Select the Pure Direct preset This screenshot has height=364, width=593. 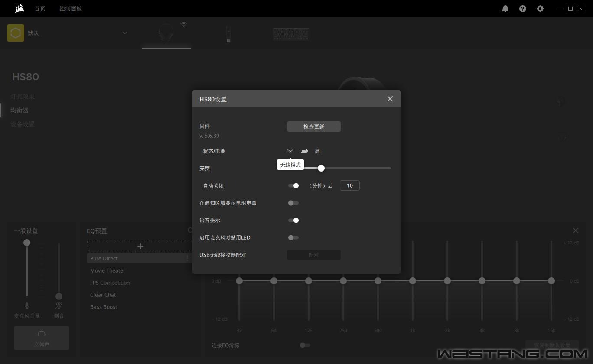[104, 258]
